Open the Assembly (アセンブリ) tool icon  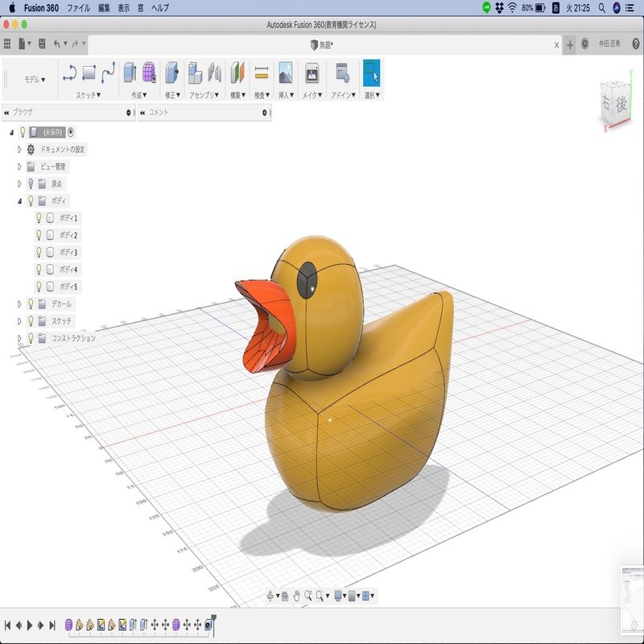[x=197, y=73]
